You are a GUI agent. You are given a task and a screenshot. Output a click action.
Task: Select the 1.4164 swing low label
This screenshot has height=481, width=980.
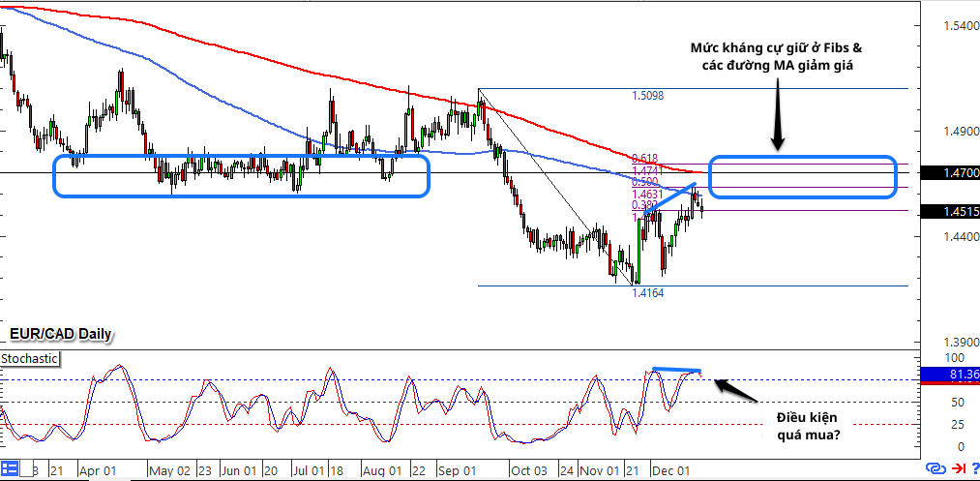point(647,292)
